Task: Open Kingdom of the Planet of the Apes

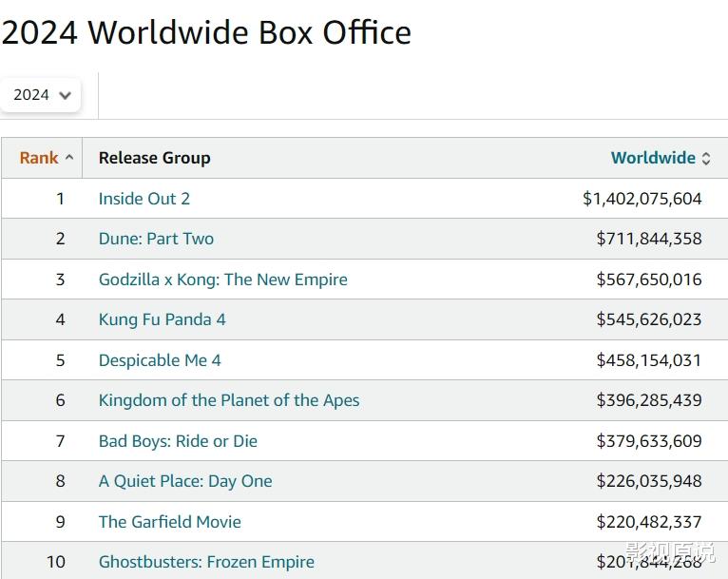Action: [228, 400]
